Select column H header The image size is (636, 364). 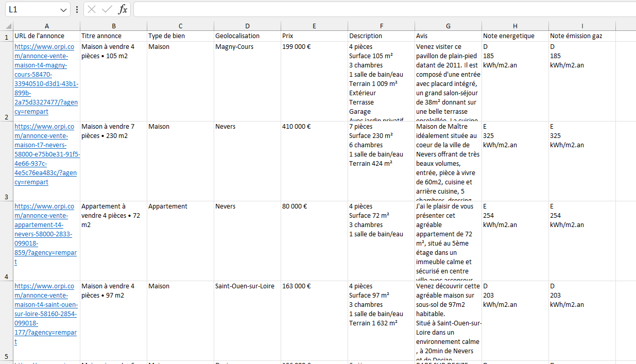coord(515,26)
